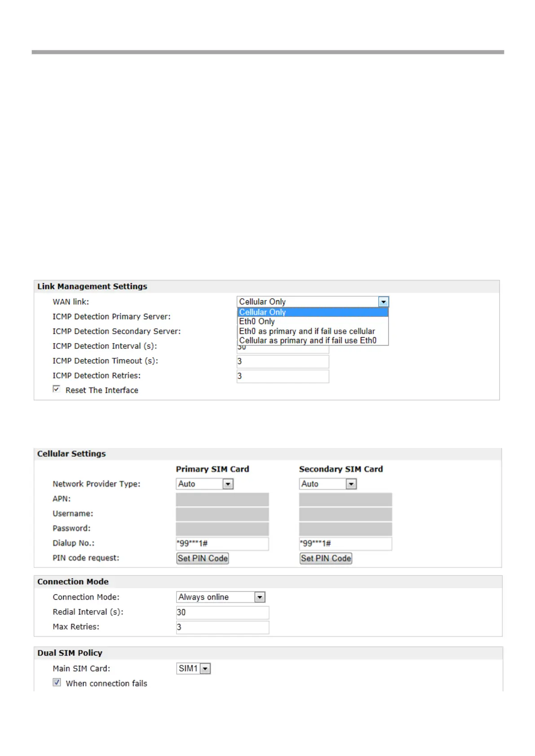Open Secondary SIM Network Provider Type dropdown

327,484
